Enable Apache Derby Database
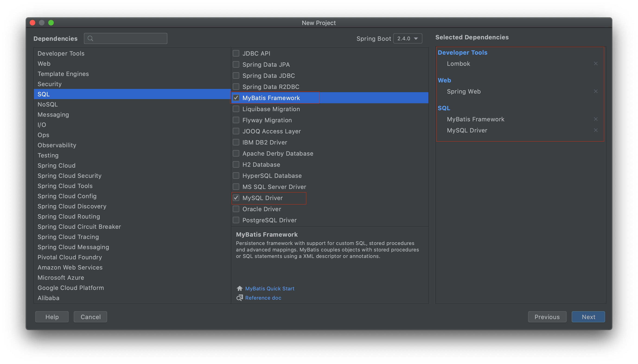 click(x=236, y=154)
